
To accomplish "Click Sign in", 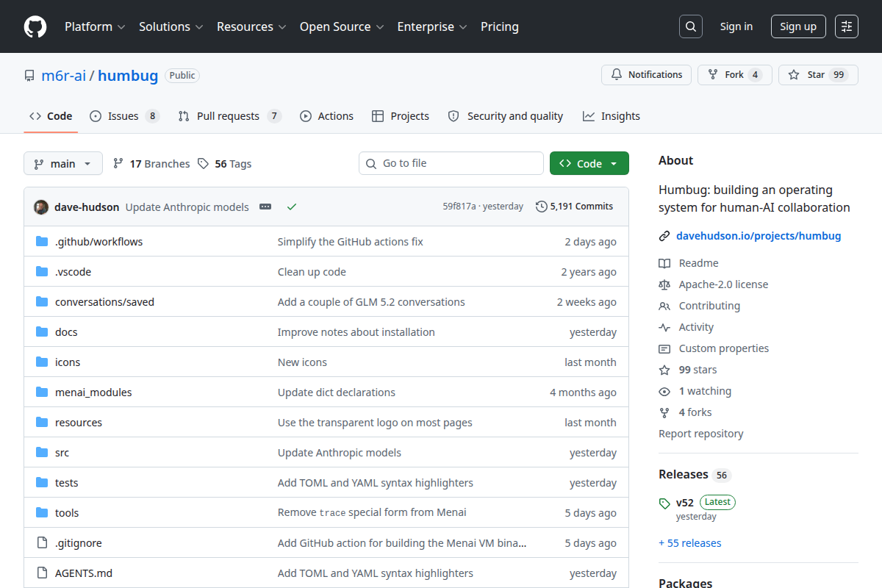I will [x=736, y=26].
